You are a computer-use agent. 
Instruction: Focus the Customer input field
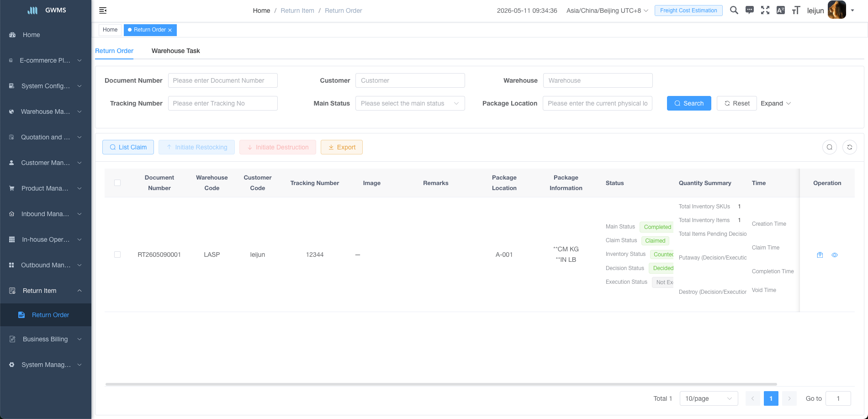click(410, 80)
